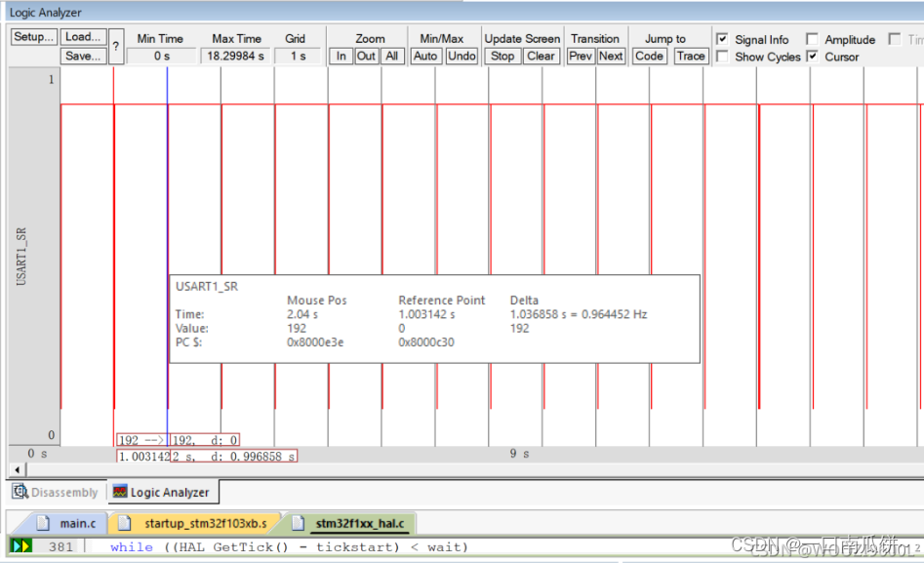Viewport: 924px width, 563px height.
Task: Click the stm32f1xx_hal.c document icon
Action: coord(299,523)
